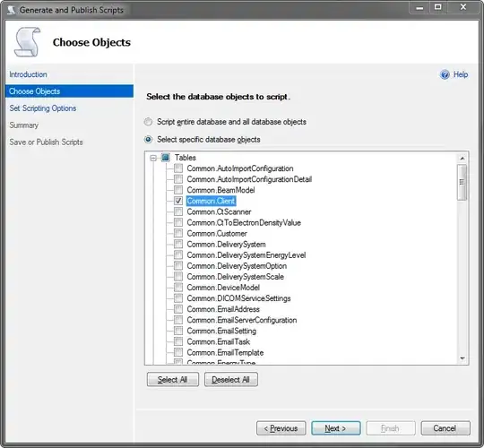Open Choose Objects wizard page
The height and width of the screenshot is (448, 484).
click(x=69, y=91)
